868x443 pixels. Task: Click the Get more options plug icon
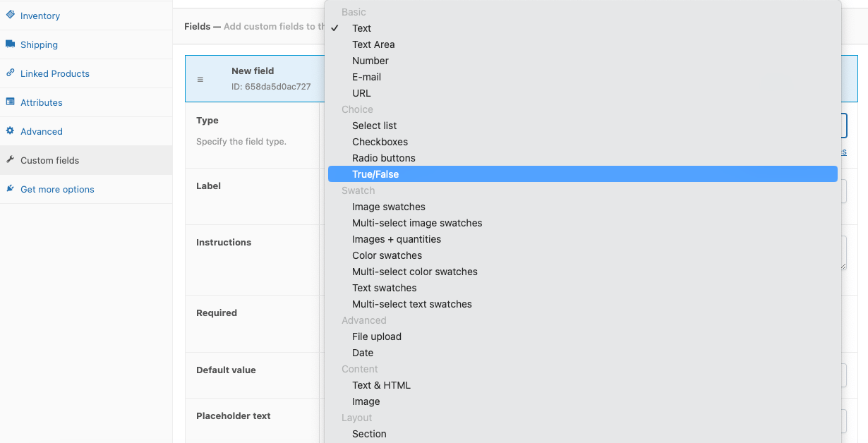pos(10,188)
